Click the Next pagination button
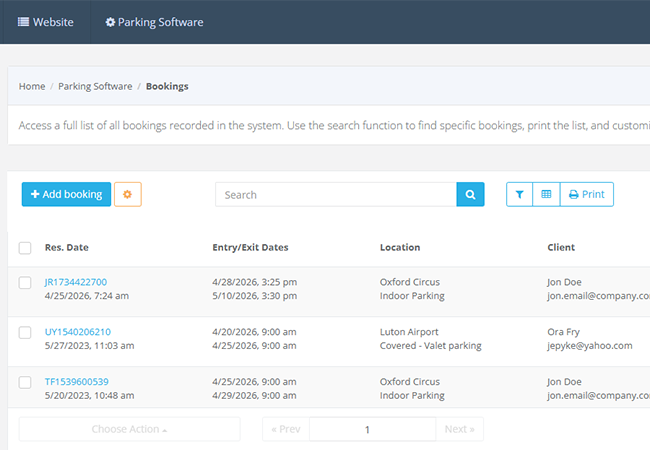The width and height of the screenshot is (650, 450). coord(459,429)
